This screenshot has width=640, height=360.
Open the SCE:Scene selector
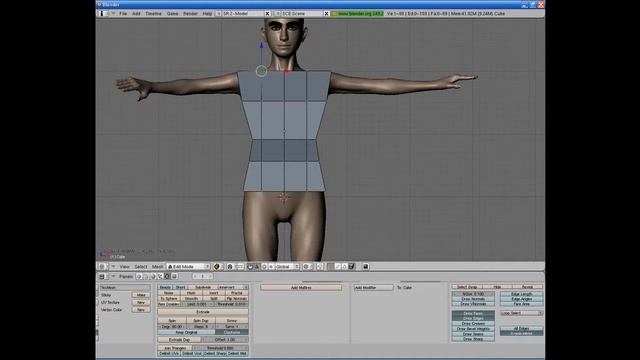click(278, 13)
